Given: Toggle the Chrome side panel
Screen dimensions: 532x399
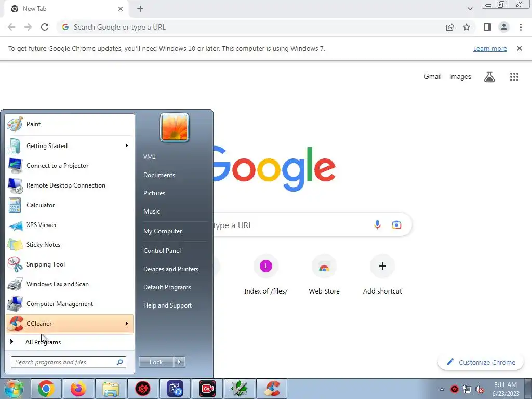Looking at the screenshot, I should pos(487,27).
